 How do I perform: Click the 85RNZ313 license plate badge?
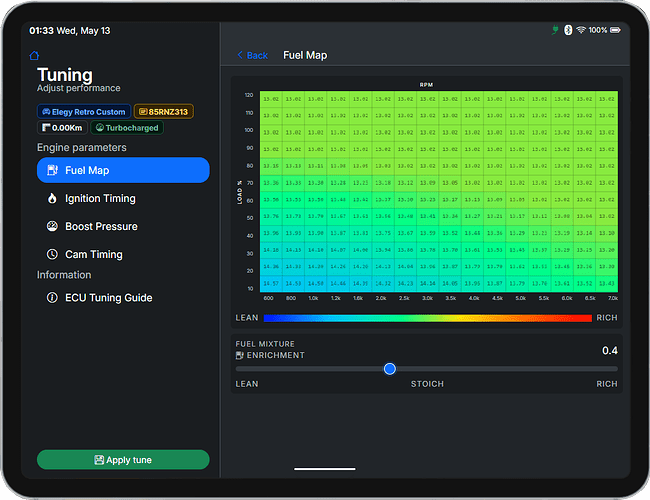click(x=164, y=112)
